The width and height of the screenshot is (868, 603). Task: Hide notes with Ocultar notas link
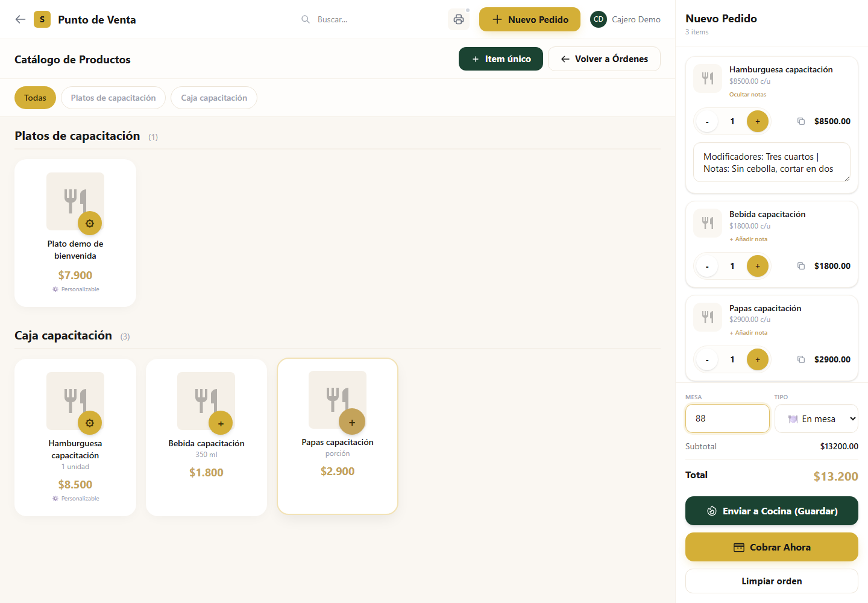tap(747, 95)
